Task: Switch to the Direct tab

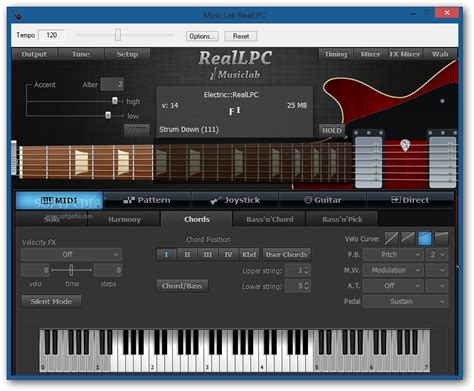Action: pos(410,200)
